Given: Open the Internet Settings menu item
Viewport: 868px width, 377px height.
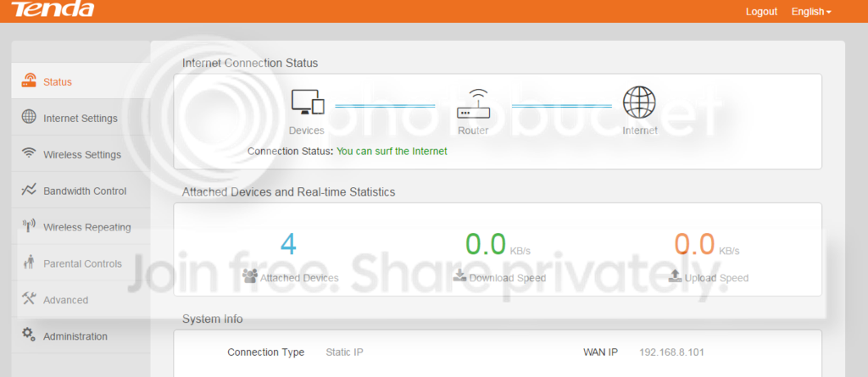Looking at the screenshot, I should point(81,118).
